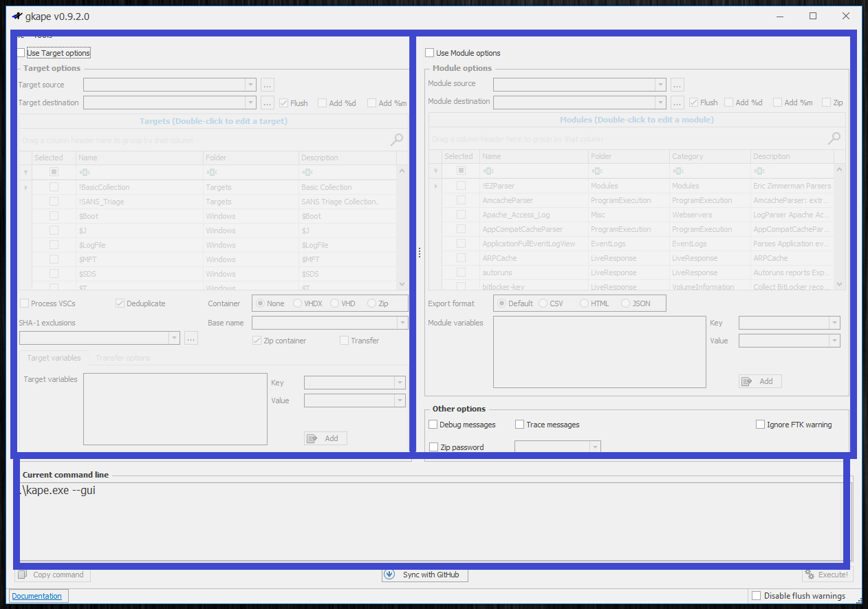868x609 pixels.
Task: Select the JSON export format radio
Action: 626,303
